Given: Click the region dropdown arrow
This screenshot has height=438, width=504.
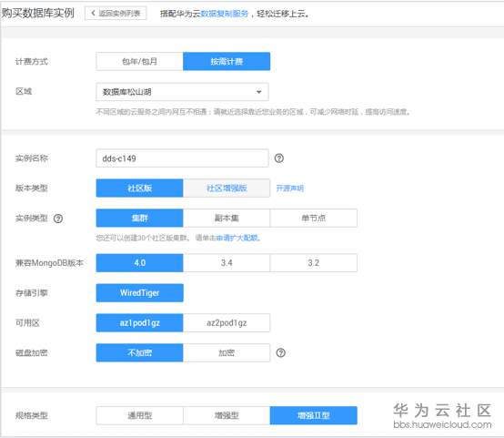Looking at the screenshot, I should click(258, 92).
